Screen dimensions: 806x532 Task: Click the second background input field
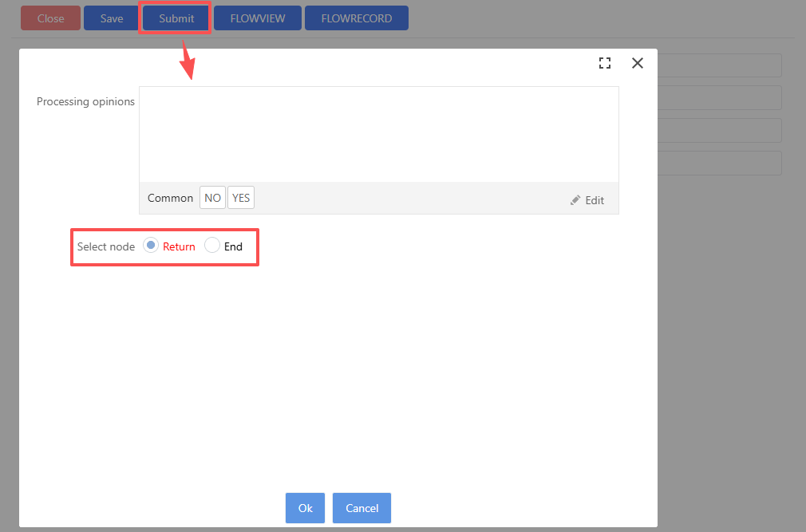tap(718, 98)
